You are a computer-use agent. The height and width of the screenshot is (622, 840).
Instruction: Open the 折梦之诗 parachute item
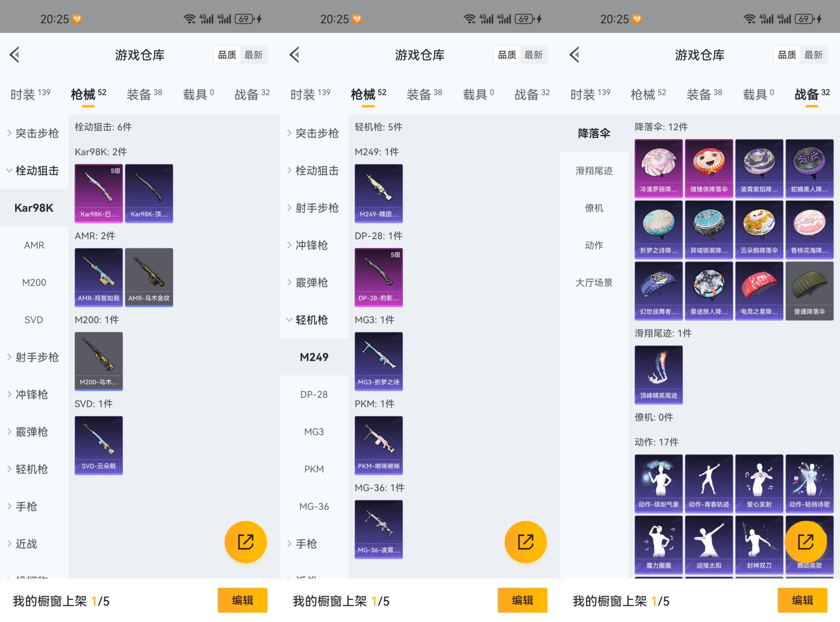pos(659,230)
